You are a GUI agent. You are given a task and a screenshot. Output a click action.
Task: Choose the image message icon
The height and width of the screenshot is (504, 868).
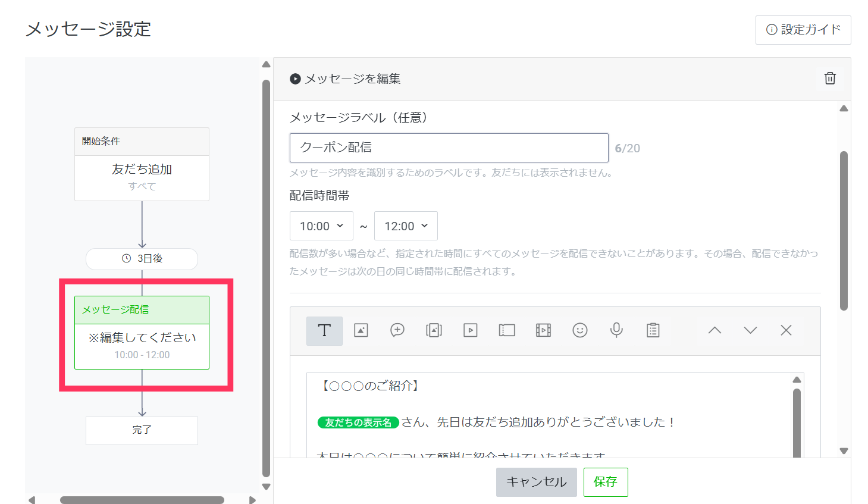point(361,331)
